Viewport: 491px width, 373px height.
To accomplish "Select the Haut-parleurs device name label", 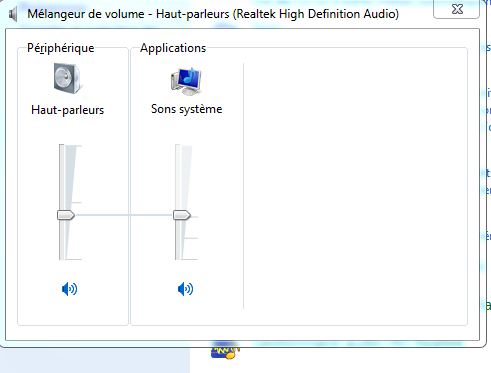I will click(67, 110).
